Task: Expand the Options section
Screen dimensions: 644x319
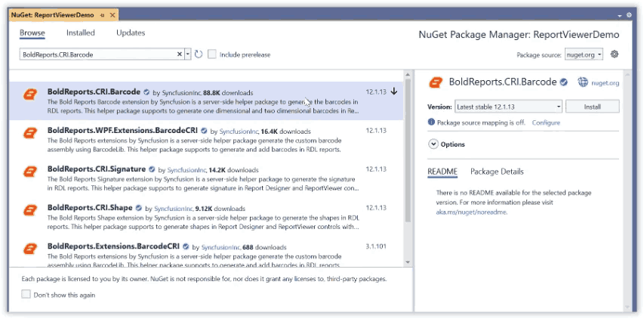Action: [433, 144]
